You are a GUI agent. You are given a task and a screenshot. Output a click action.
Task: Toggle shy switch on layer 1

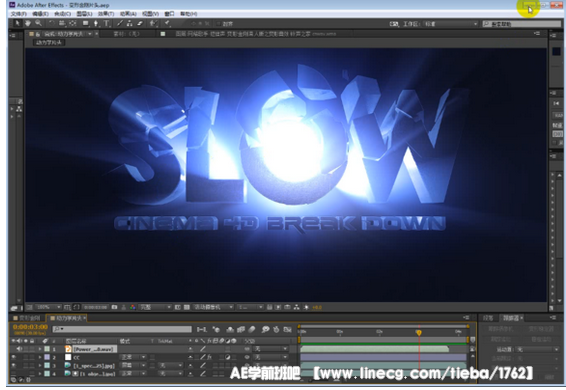point(191,349)
